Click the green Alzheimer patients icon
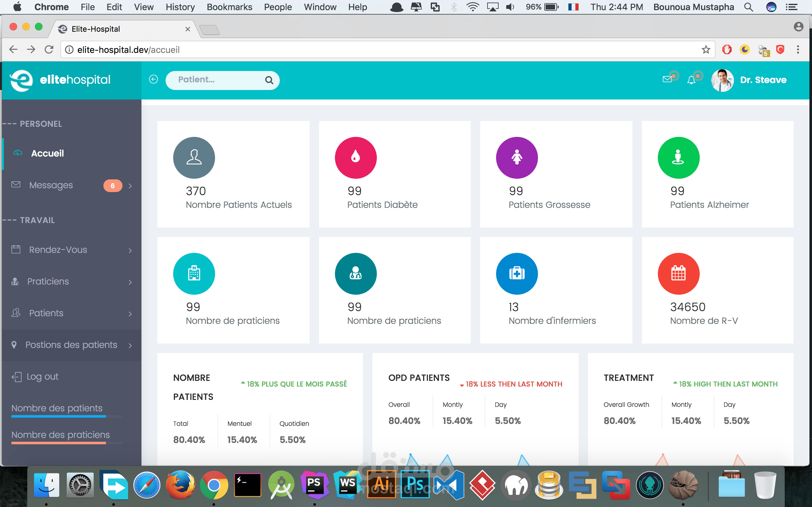The height and width of the screenshot is (507, 812). tap(678, 157)
